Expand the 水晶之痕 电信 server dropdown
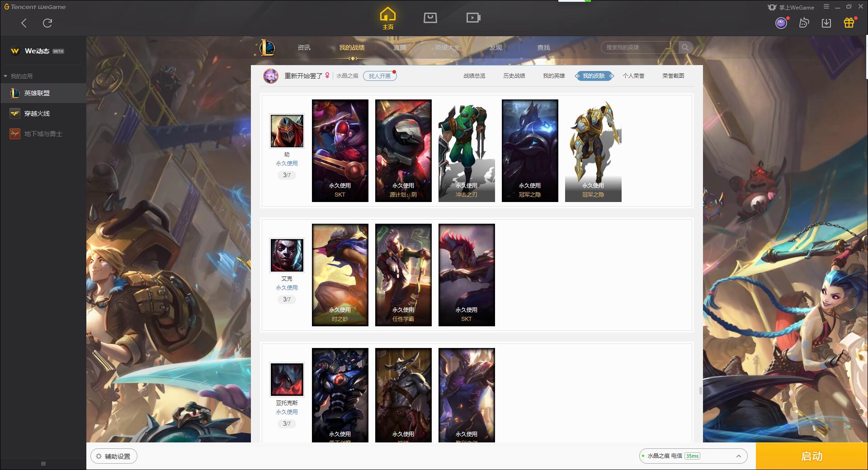Screen dimensions: 868x470 [693, 456]
